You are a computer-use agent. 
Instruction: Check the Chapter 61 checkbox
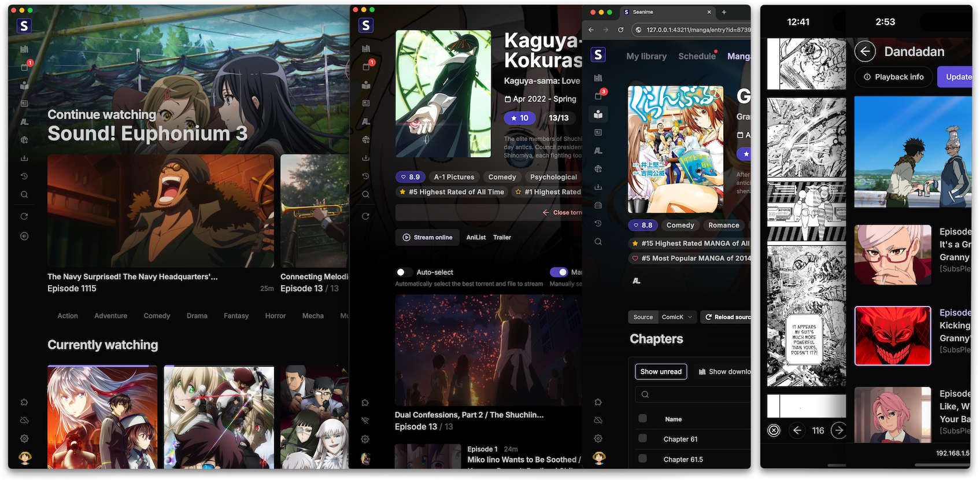pyautogui.click(x=642, y=439)
